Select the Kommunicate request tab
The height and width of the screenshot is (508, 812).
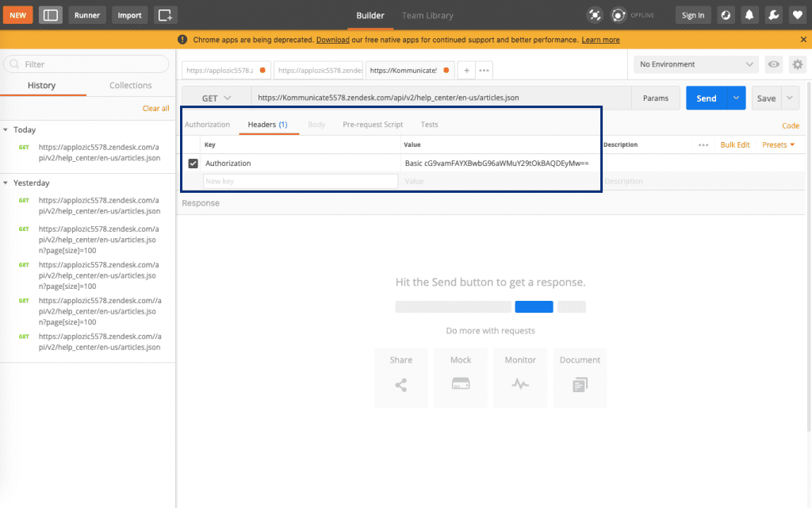click(x=409, y=70)
